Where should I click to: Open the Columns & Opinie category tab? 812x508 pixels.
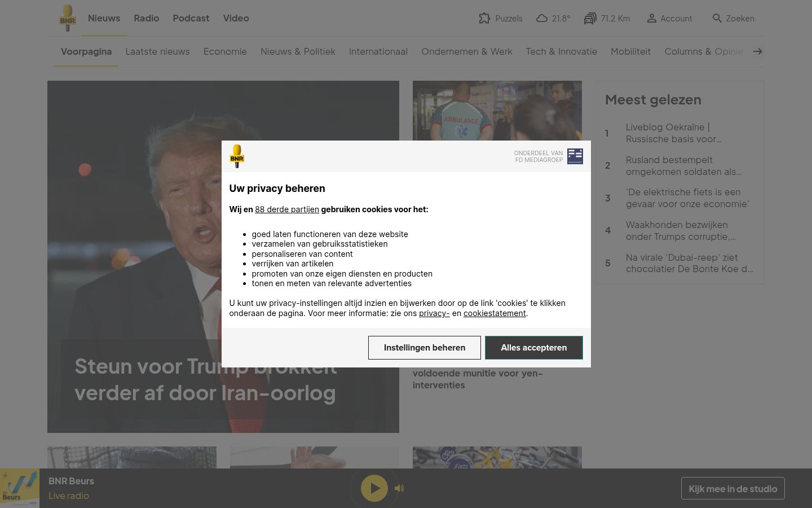click(704, 51)
